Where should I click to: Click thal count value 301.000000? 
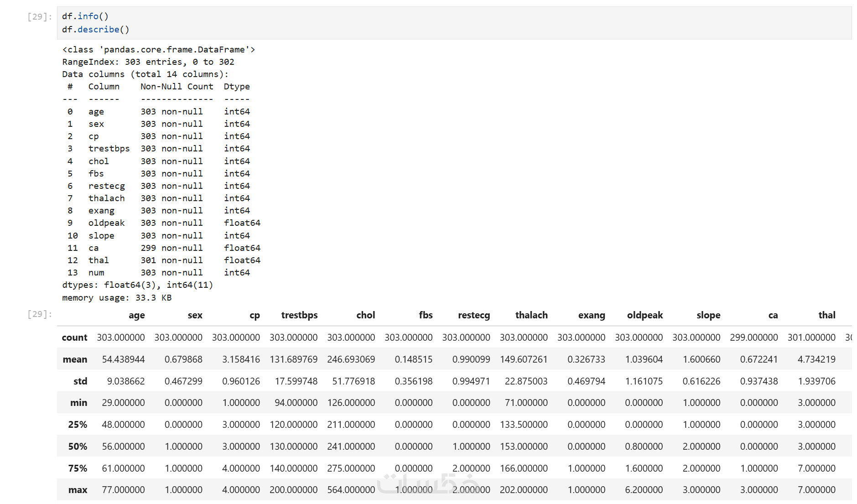tap(811, 338)
